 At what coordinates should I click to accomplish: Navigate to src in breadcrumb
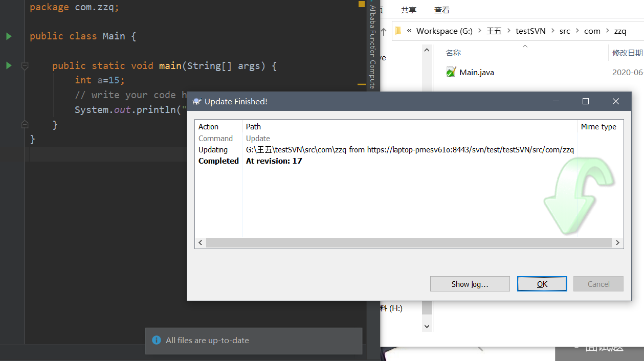click(x=565, y=31)
